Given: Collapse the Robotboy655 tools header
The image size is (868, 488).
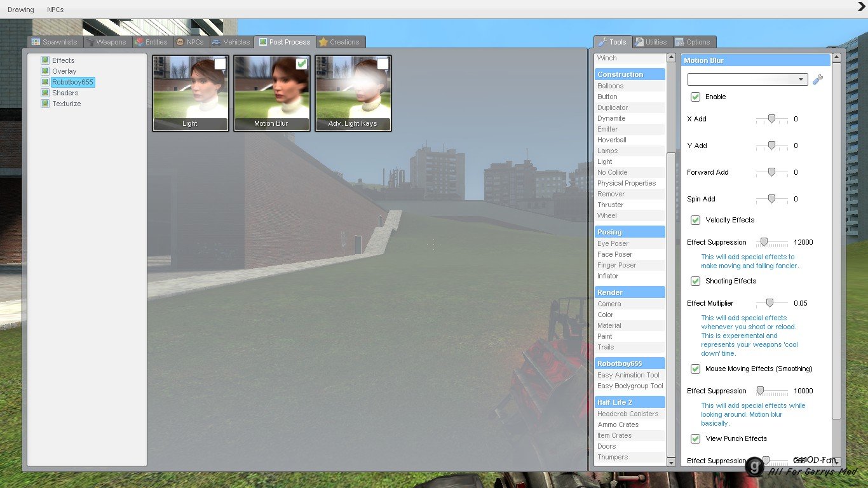Looking at the screenshot, I should pos(630,363).
